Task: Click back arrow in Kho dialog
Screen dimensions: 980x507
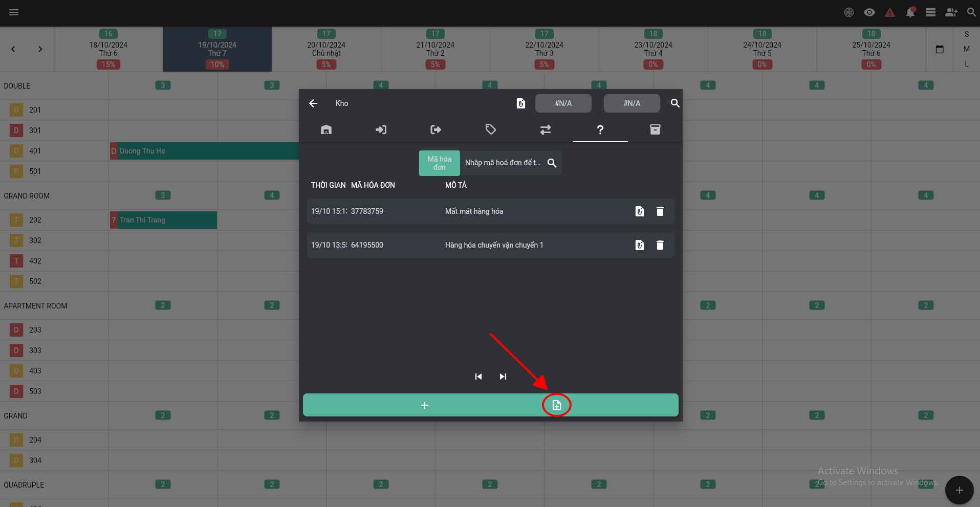Action: point(313,103)
